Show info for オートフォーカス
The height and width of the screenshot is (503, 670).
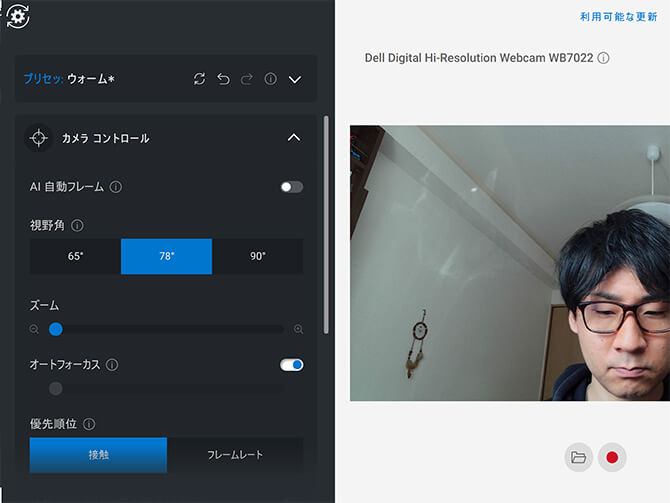[x=112, y=365]
